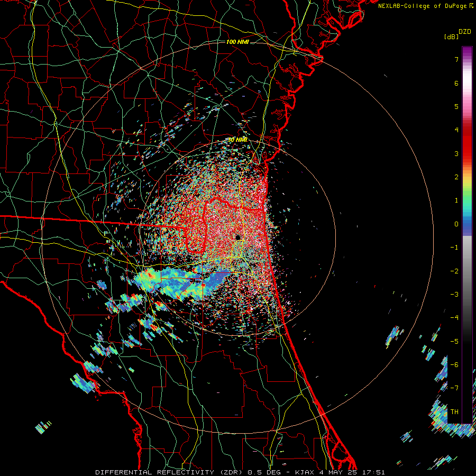Click the -6 value on color scale
Image resolution: width=476 pixels, height=476 pixels.
coord(454,365)
